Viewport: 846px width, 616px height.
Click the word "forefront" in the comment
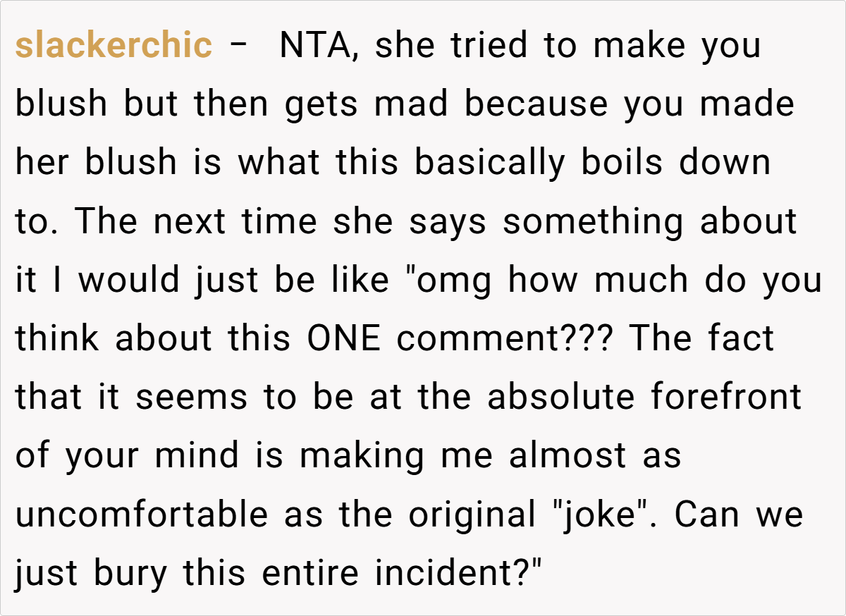pyautogui.click(x=725, y=398)
